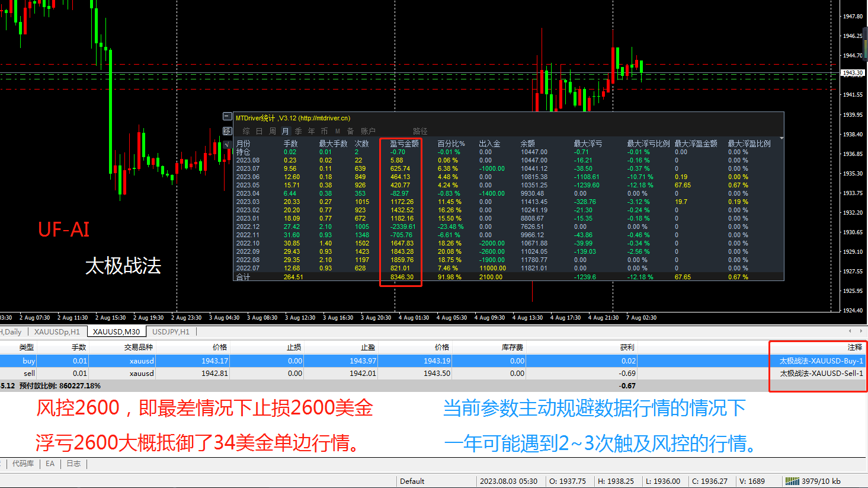Select the buy xauusd trade row
This screenshot has width=868, height=488.
[x=433, y=361]
